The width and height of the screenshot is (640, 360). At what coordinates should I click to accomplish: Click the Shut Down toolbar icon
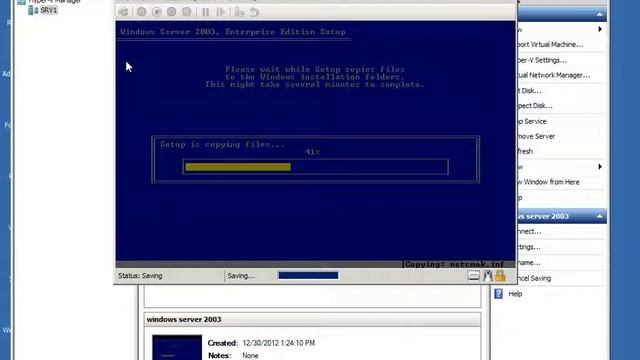(x=171, y=12)
